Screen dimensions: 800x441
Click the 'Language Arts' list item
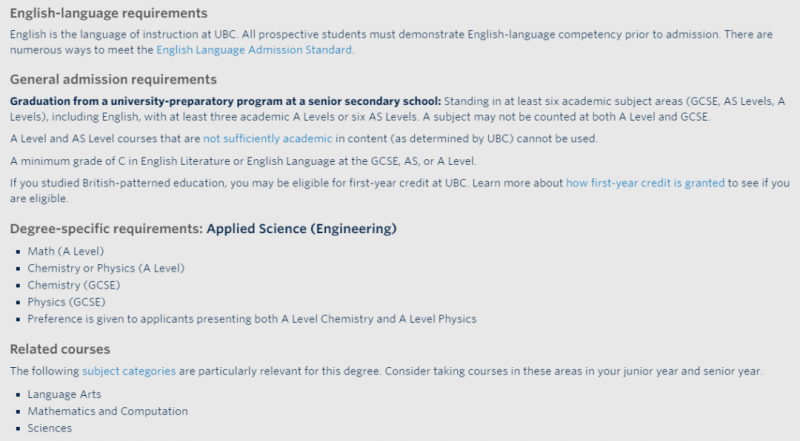(64, 394)
